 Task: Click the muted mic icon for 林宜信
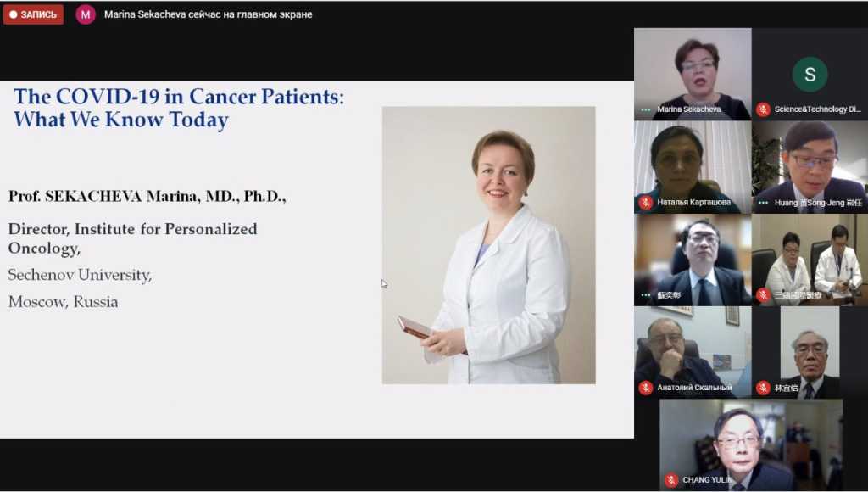coord(763,388)
